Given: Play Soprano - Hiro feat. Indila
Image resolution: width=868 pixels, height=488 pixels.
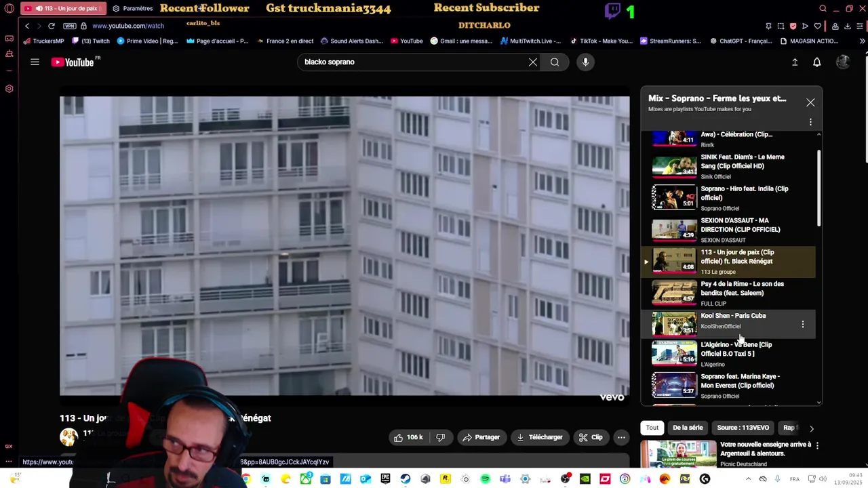Looking at the screenshot, I should pyautogui.click(x=729, y=198).
